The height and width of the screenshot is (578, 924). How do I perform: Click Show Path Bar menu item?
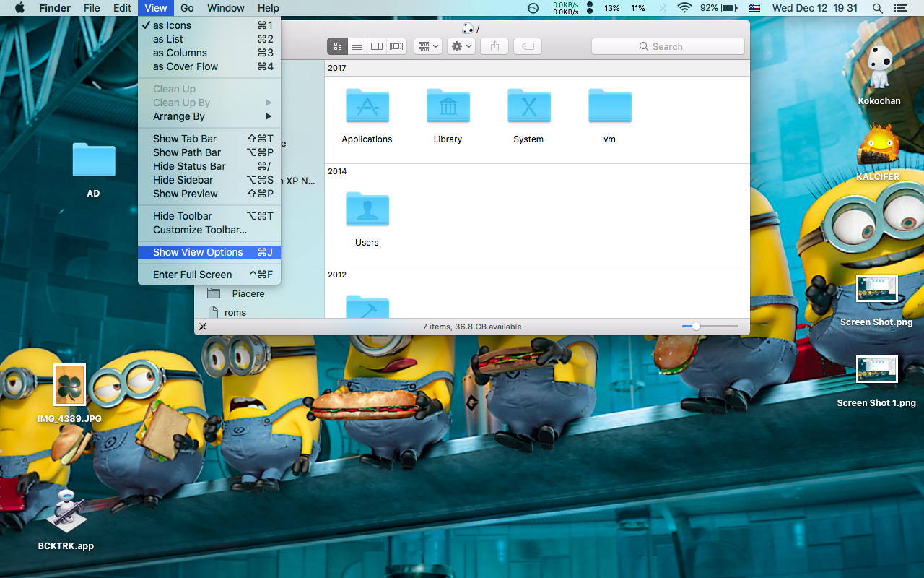209,152
